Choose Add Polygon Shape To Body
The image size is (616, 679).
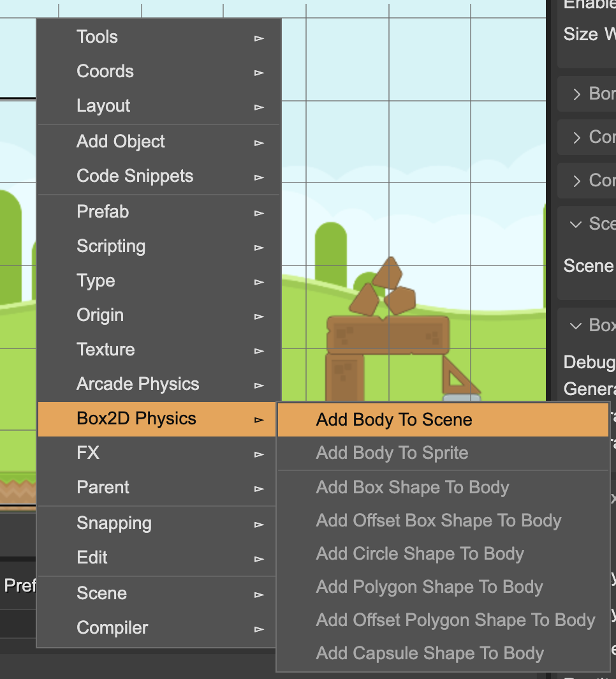[x=443, y=587]
